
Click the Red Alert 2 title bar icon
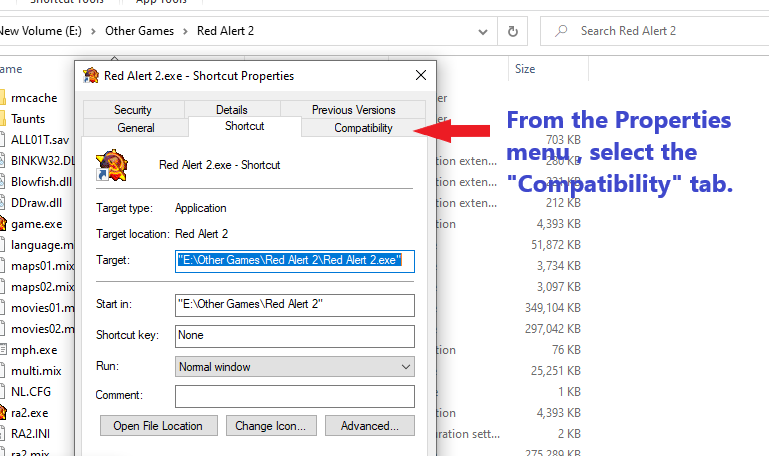[91, 76]
